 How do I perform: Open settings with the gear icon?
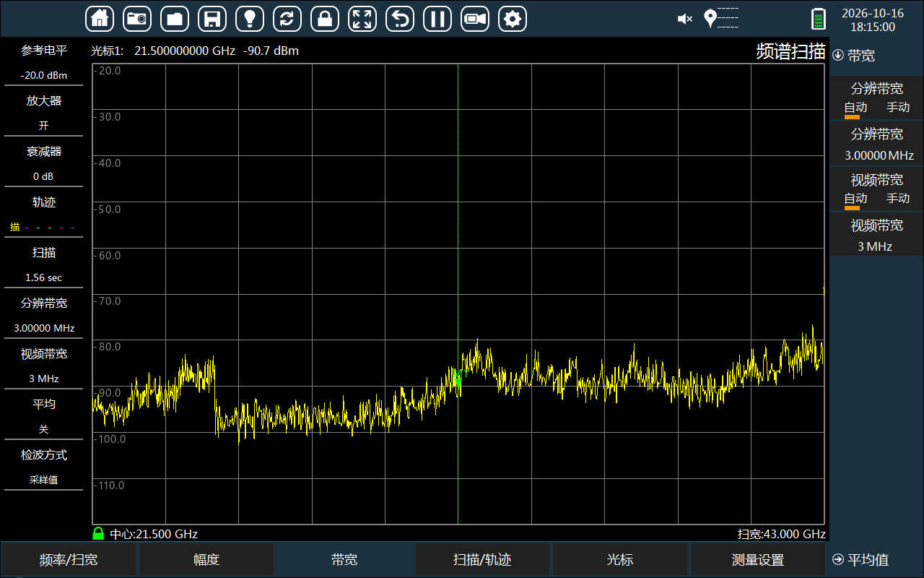513,19
